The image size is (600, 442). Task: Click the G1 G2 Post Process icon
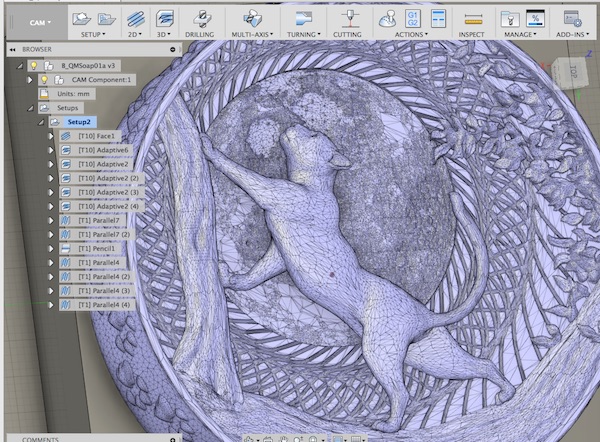[x=412, y=18]
